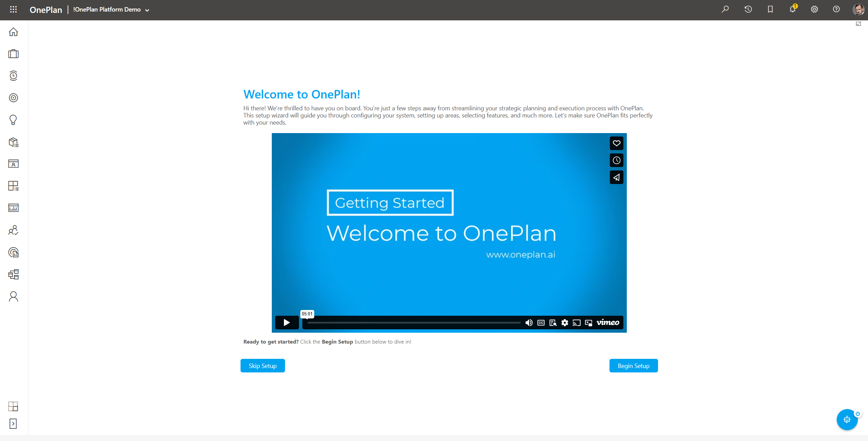Open video player settings gear
Viewport: 868px width, 441px height.
pyautogui.click(x=565, y=323)
